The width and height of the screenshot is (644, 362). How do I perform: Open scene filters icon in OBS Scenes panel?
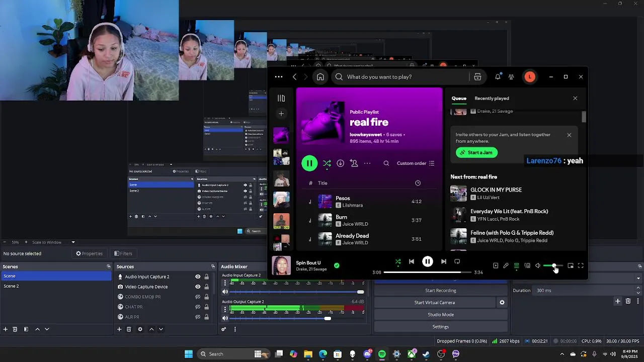(26, 329)
